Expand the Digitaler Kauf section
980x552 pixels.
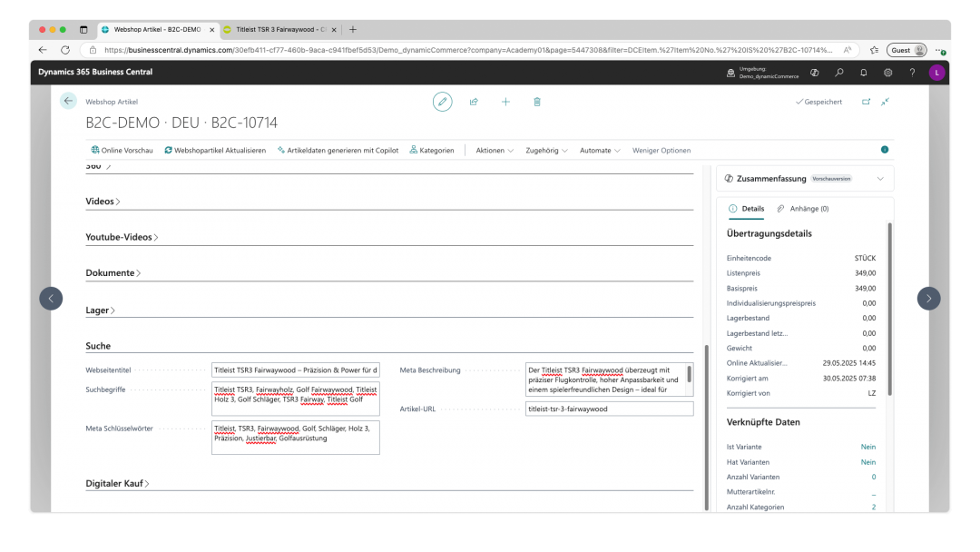click(117, 483)
